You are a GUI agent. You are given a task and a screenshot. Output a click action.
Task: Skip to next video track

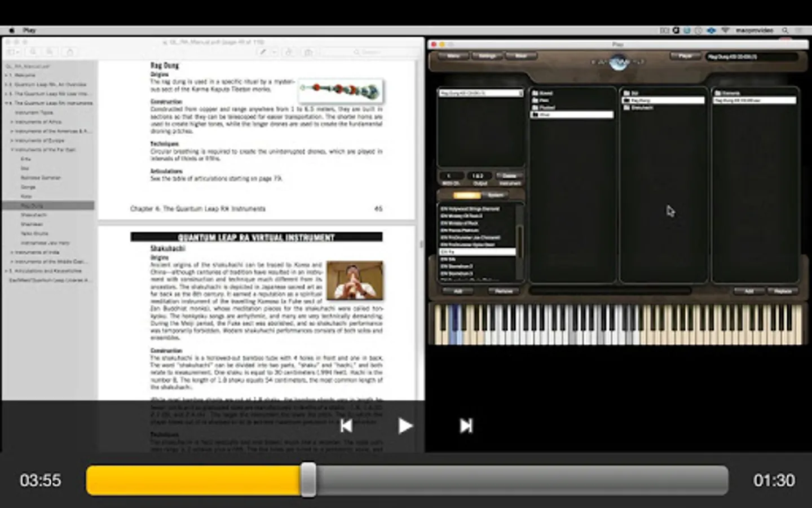[466, 426]
